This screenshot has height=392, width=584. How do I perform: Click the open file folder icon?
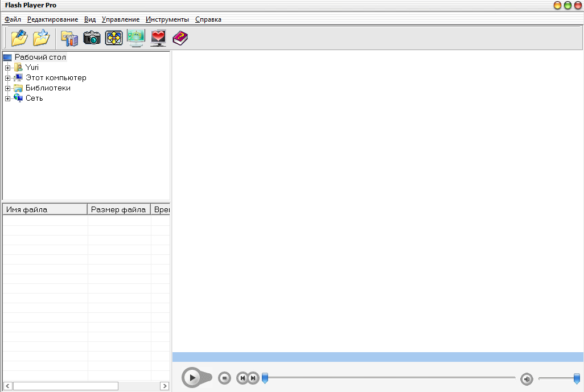[x=19, y=38]
